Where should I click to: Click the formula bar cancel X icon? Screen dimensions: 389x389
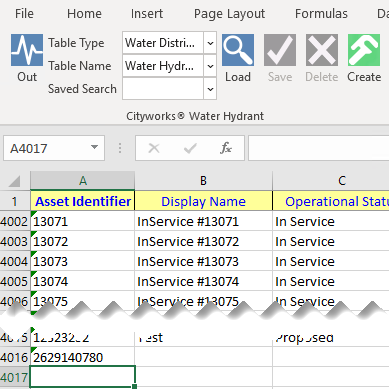[x=154, y=148]
